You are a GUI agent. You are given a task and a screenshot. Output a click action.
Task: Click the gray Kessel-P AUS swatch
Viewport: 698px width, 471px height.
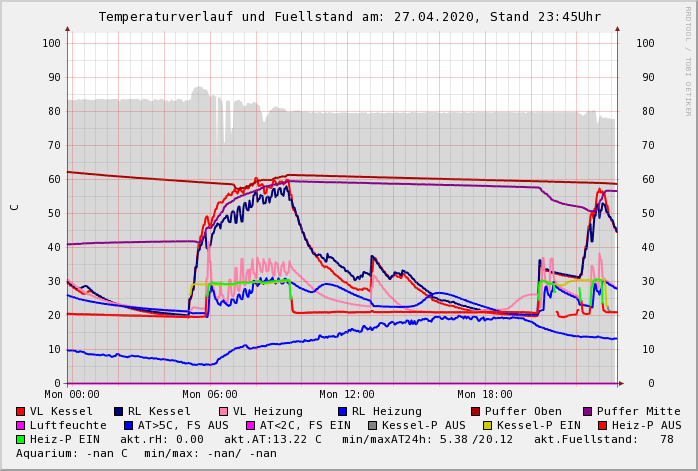click(370, 425)
